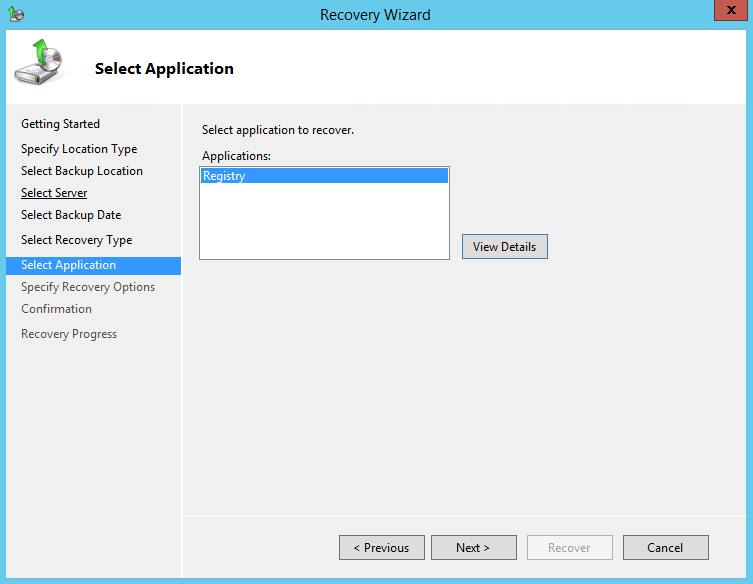753x584 pixels.
Task: Click the backup disk header icon
Action: point(39,62)
